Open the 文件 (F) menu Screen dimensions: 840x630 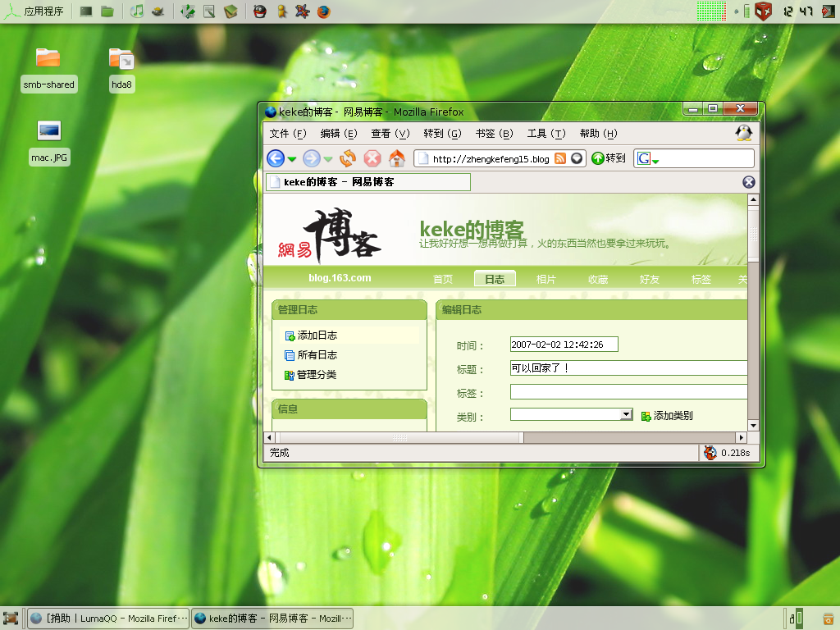coord(288,134)
